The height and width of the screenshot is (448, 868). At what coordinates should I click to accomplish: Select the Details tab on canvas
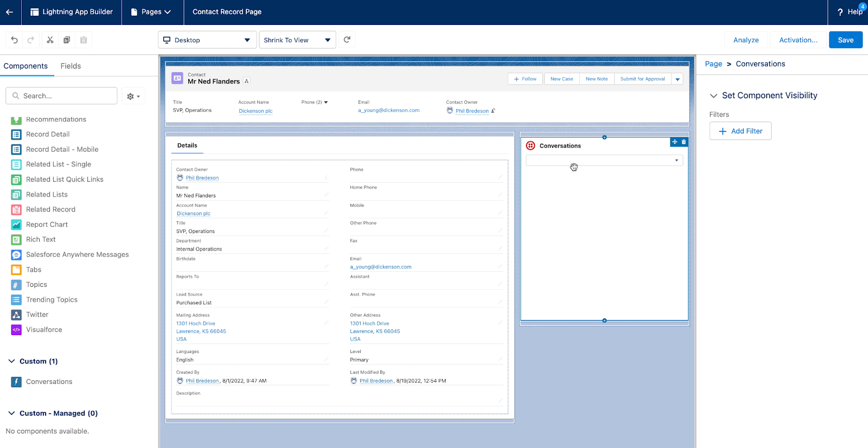187,145
